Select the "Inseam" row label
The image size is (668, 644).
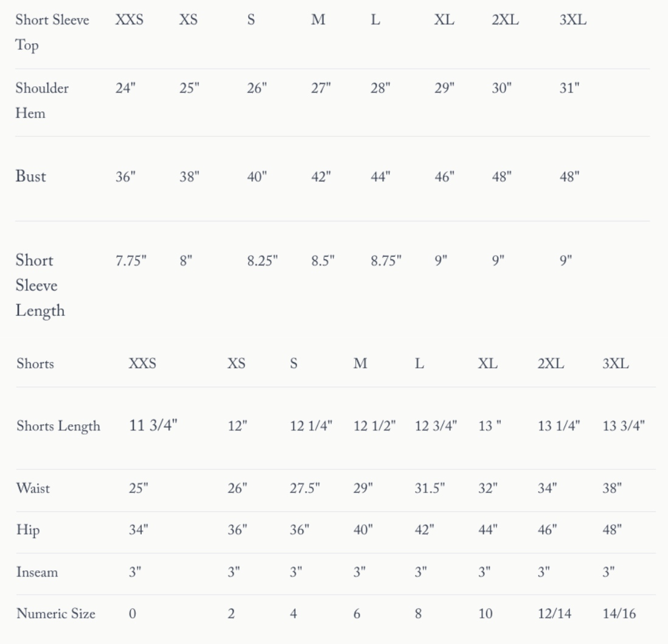click(x=37, y=572)
